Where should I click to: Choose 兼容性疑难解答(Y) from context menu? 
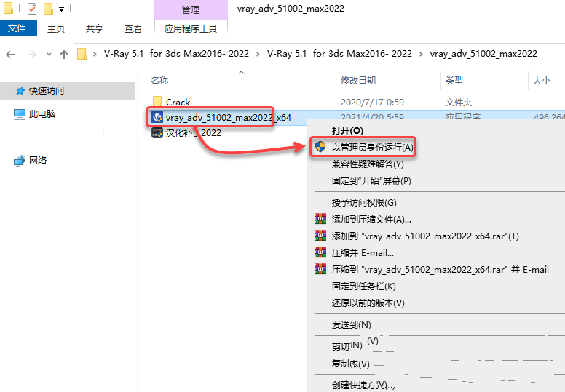coord(368,164)
